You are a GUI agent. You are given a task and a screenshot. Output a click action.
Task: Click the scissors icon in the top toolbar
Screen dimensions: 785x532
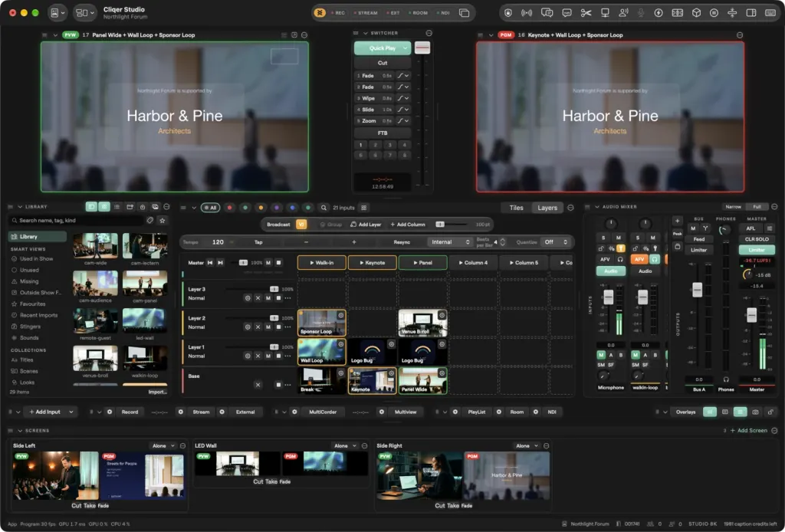pos(586,13)
